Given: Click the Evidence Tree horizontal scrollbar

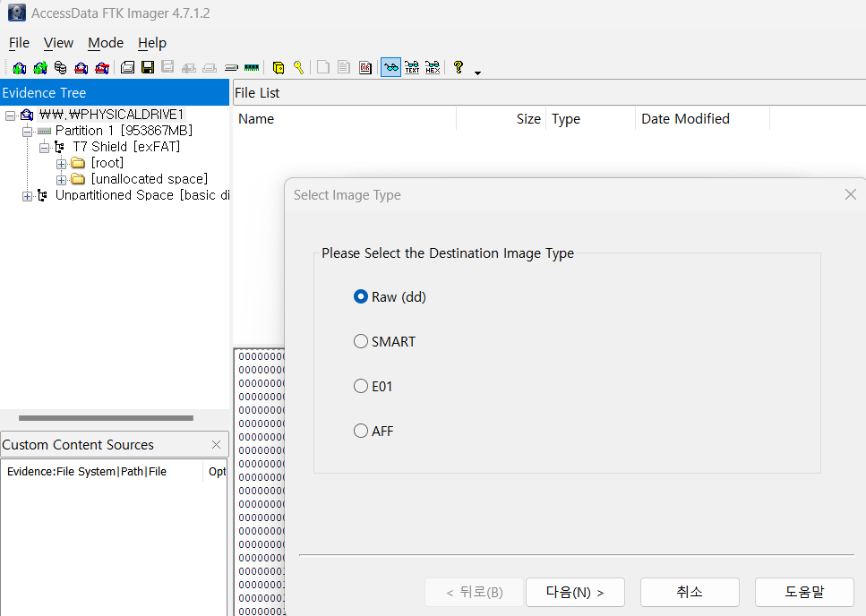Looking at the screenshot, I should [x=106, y=418].
